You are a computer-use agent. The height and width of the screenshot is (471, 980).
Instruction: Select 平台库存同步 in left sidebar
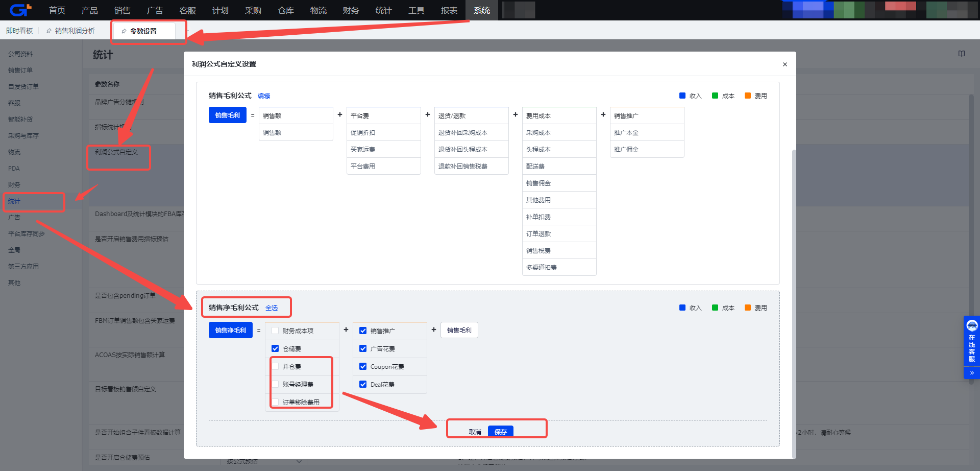27,233
